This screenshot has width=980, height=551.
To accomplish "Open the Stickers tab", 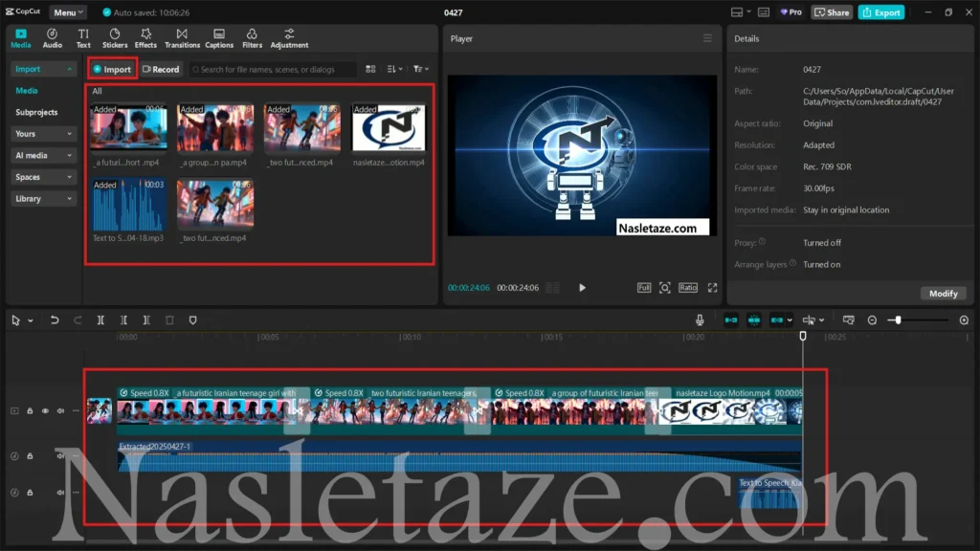I will click(115, 38).
